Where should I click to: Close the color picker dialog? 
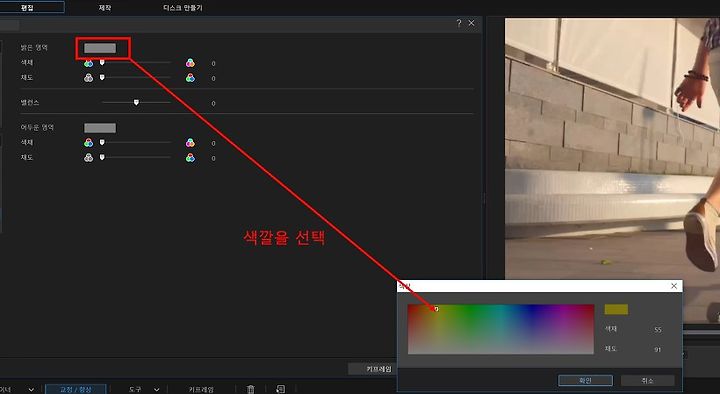tap(674, 286)
